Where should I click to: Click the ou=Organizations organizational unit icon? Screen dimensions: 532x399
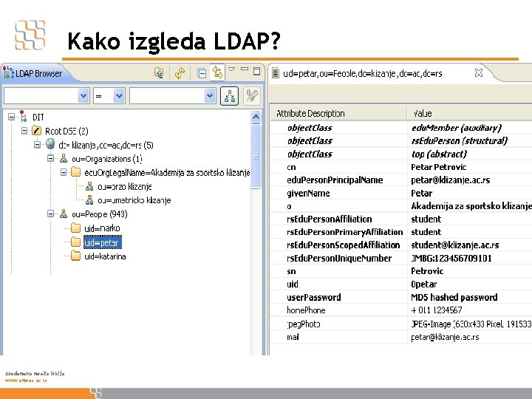coord(64,158)
